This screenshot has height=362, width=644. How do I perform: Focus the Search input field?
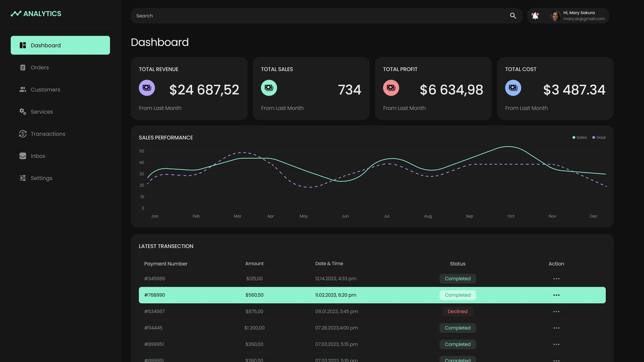tap(318, 16)
